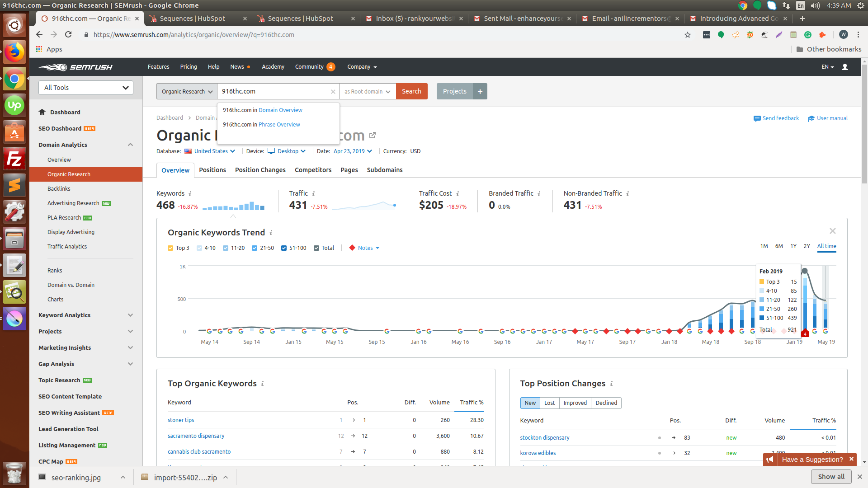
Task: Change the United States database dropdown
Action: click(x=210, y=151)
